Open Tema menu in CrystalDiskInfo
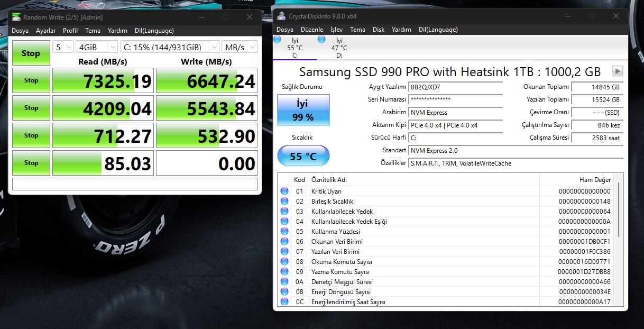The image size is (644, 329). [x=357, y=30]
